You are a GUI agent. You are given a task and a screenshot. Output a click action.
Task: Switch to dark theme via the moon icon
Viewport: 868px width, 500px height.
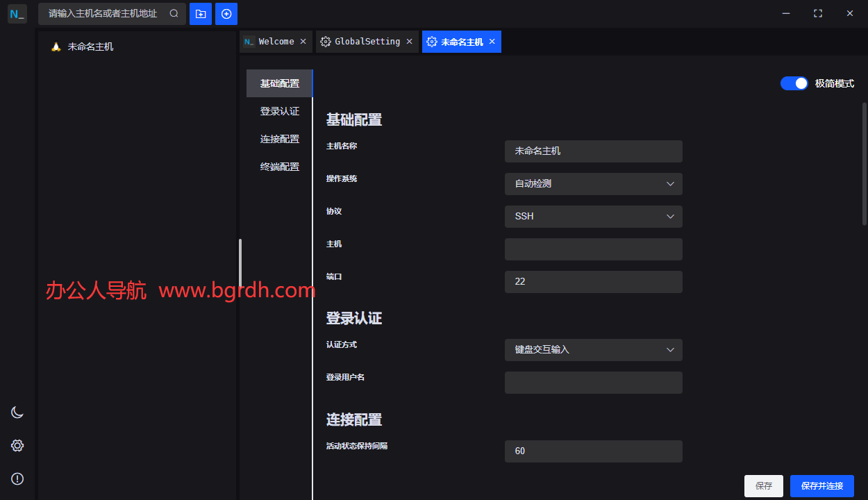(17, 412)
